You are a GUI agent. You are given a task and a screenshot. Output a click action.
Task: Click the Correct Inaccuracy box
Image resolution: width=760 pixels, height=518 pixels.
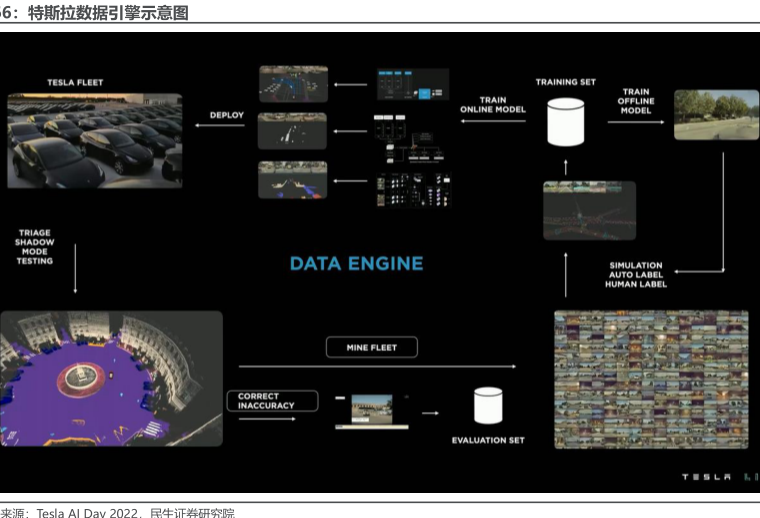(x=272, y=401)
